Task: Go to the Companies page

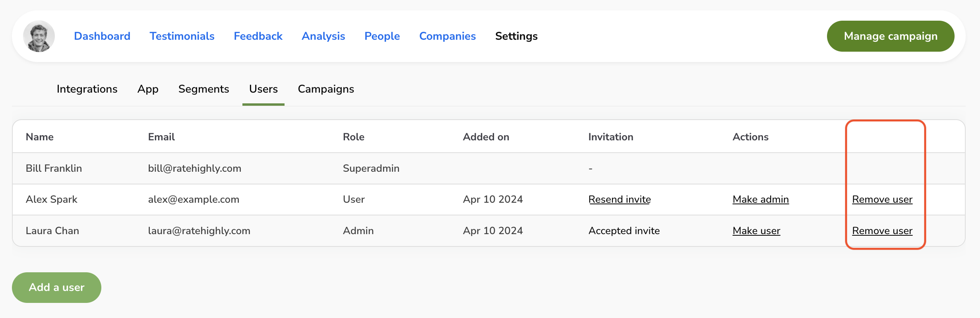Action: pos(447,36)
